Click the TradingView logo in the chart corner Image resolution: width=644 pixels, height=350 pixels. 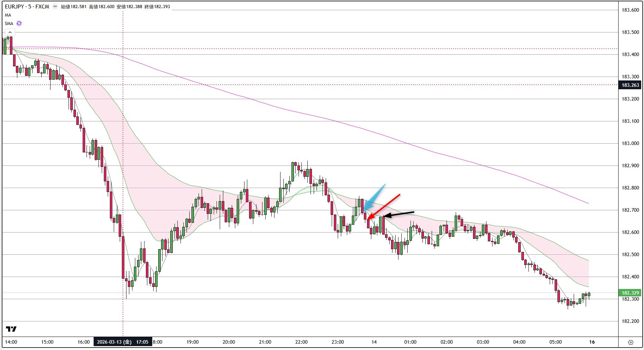click(11, 329)
